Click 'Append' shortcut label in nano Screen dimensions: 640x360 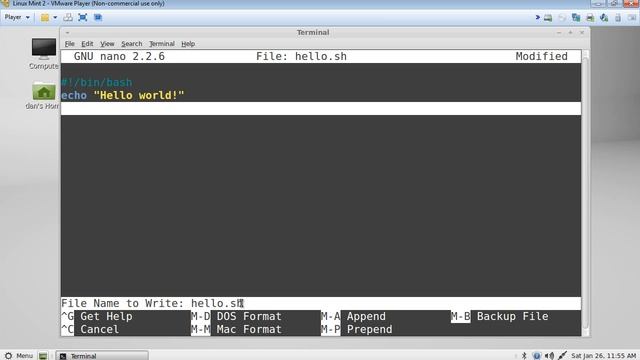pos(366,316)
